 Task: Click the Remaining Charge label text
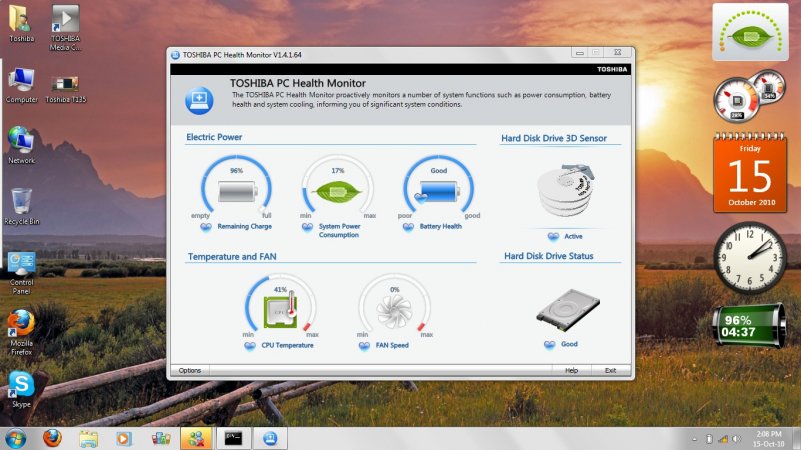point(245,226)
